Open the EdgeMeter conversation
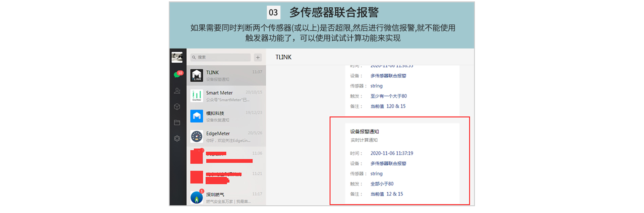Viewport: 644px width, 213px height. tap(226, 137)
